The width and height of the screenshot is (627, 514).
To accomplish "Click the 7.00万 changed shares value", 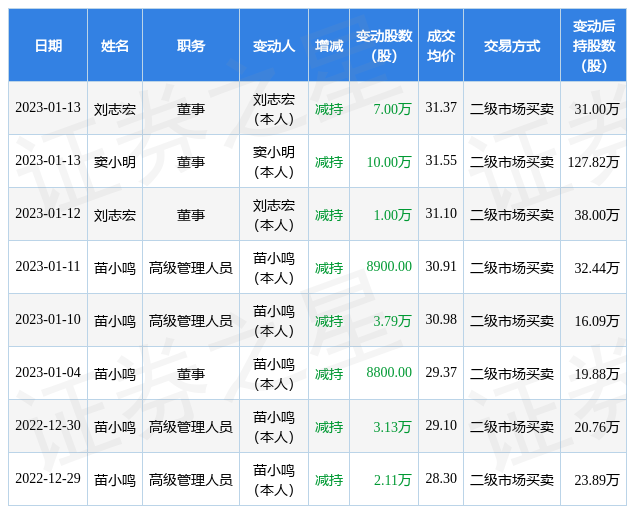I will point(392,109).
